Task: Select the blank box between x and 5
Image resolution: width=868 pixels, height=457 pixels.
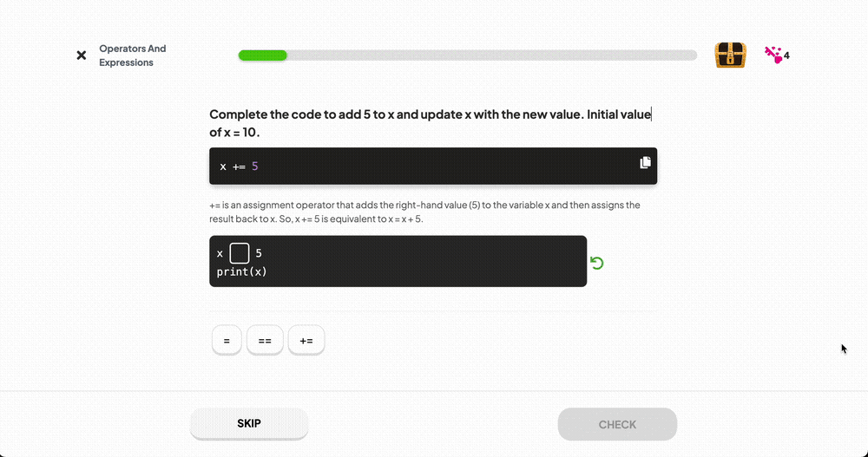Action: (x=240, y=253)
